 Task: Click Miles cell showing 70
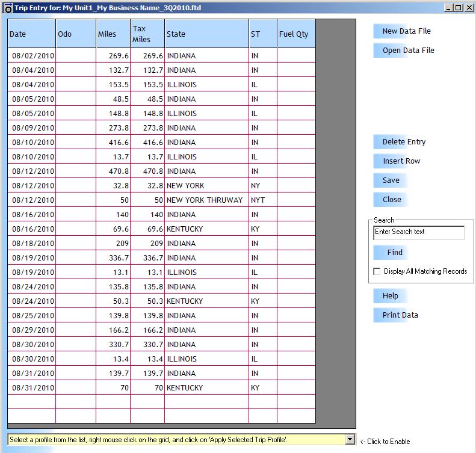(113, 388)
